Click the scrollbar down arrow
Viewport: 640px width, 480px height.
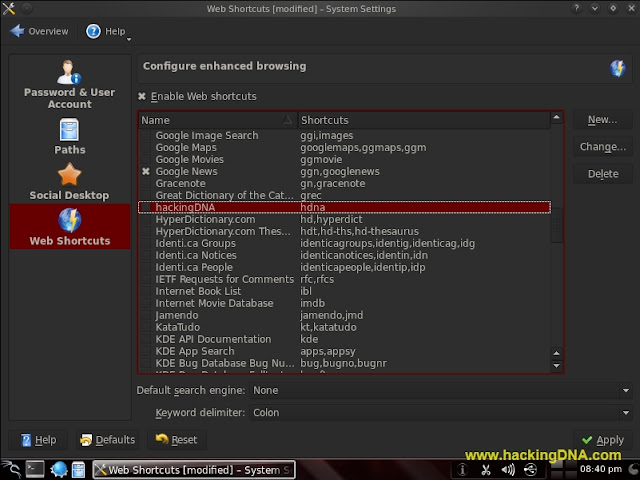556,366
